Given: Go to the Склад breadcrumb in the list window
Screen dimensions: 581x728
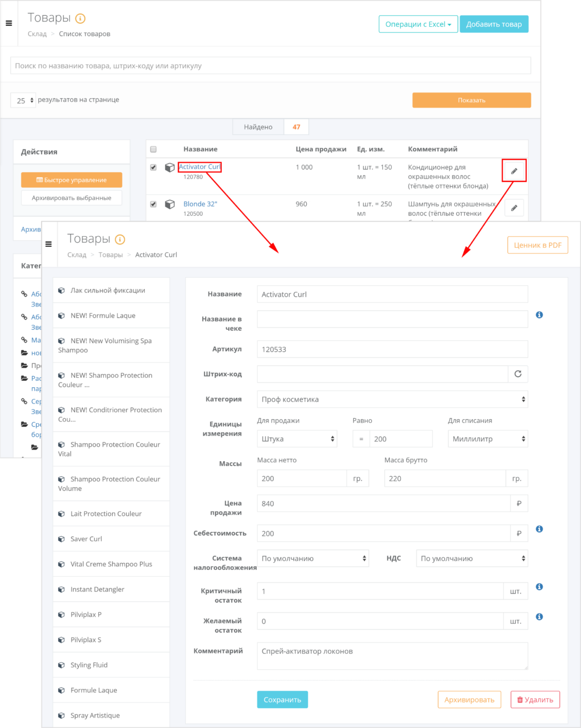Looking at the screenshot, I should (x=37, y=34).
